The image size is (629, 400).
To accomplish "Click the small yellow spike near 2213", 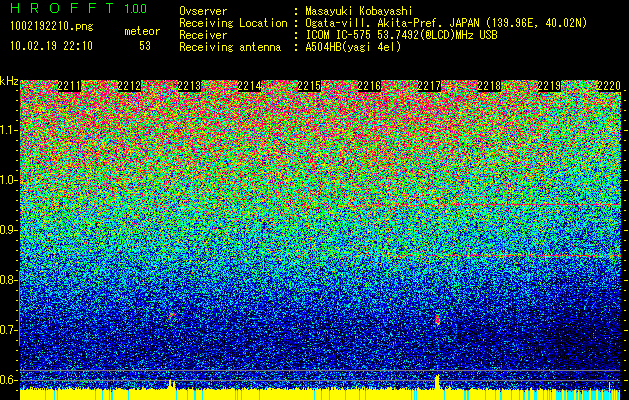I will pos(172,384).
